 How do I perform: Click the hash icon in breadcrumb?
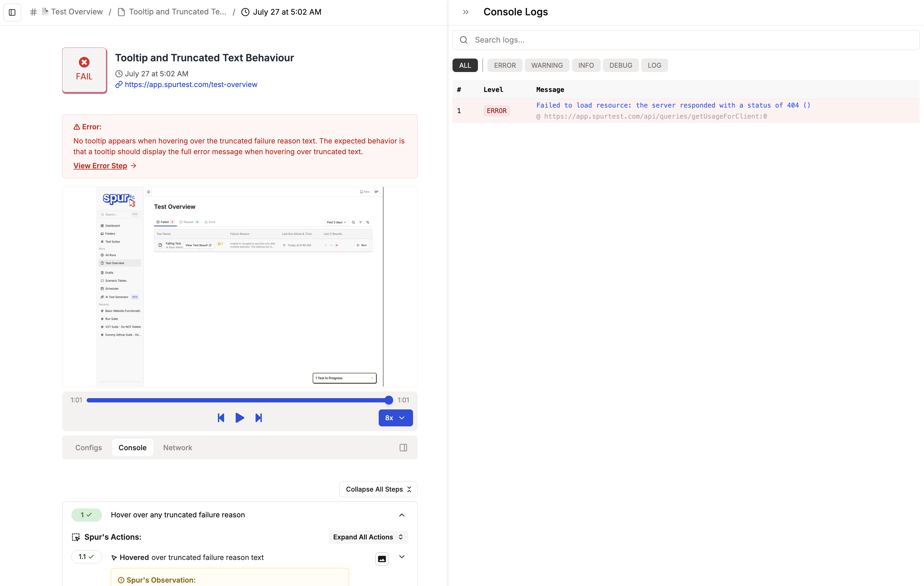33,12
